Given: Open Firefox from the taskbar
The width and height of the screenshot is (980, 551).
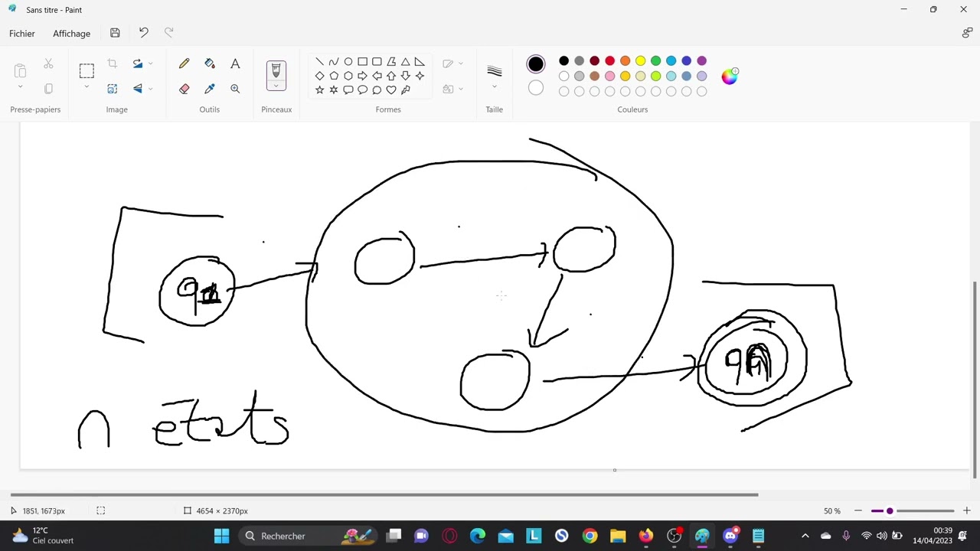Looking at the screenshot, I should click(646, 536).
